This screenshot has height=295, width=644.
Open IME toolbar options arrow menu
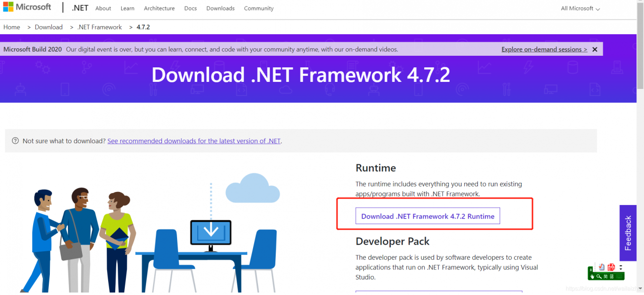(621, 267)
